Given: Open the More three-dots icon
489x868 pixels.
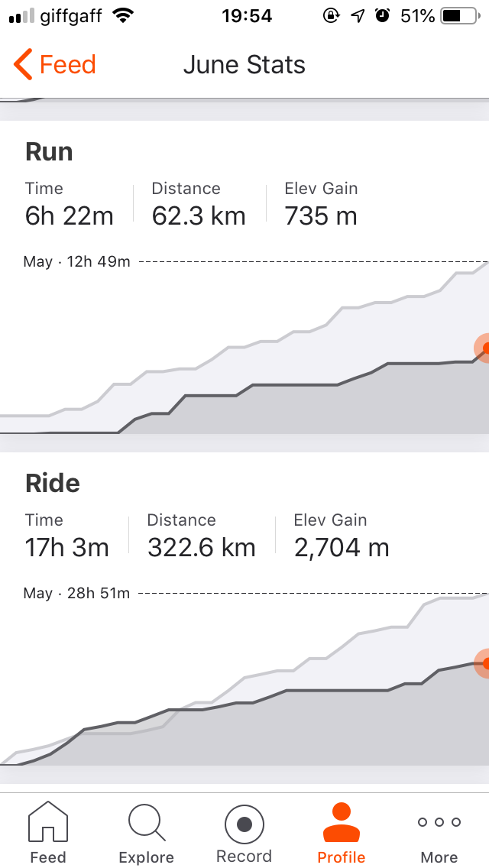Looking at the screenshot, I should (x=439, y=822).
